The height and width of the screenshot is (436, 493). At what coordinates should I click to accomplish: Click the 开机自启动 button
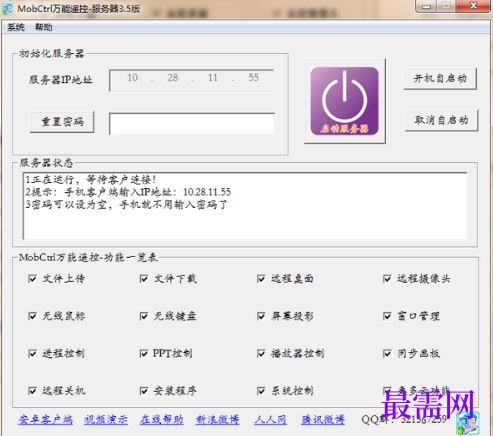click(x=440, y=79)
